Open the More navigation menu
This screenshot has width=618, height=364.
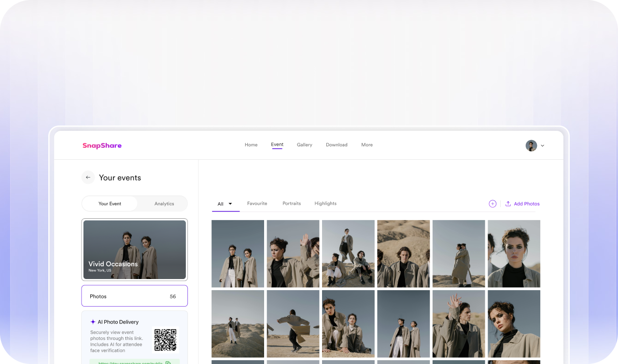pyautogui.click(x=367, y=145)
